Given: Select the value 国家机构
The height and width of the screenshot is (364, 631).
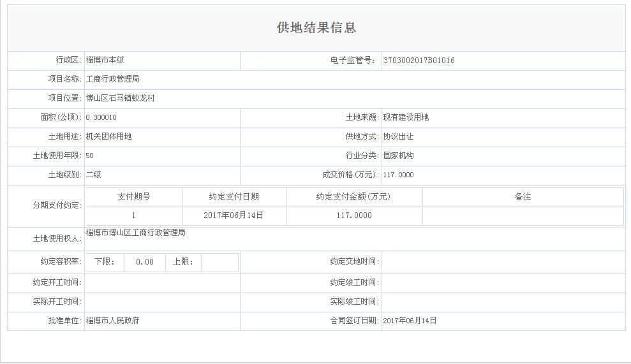Looking at the screenshot, I should 398,156.
